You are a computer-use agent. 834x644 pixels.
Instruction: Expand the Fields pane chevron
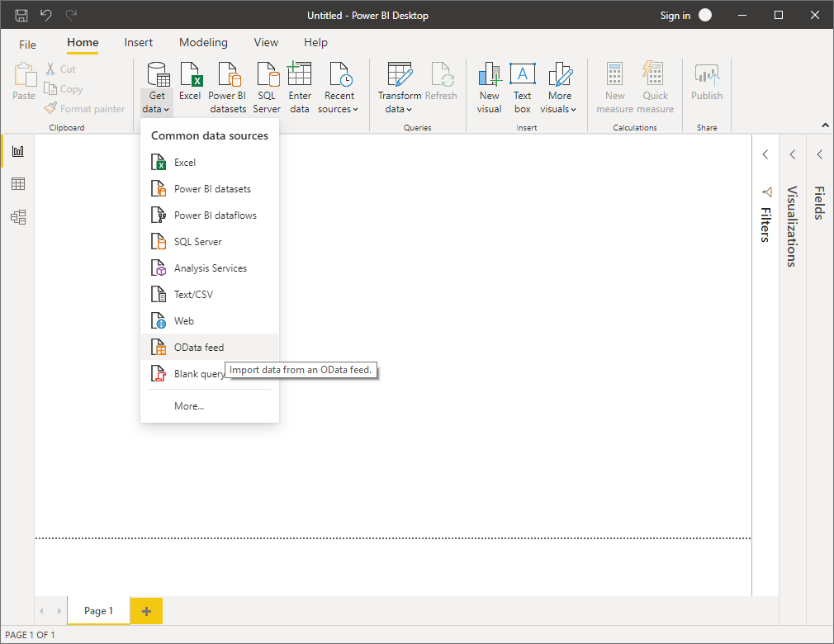click(x=820, y=154)
